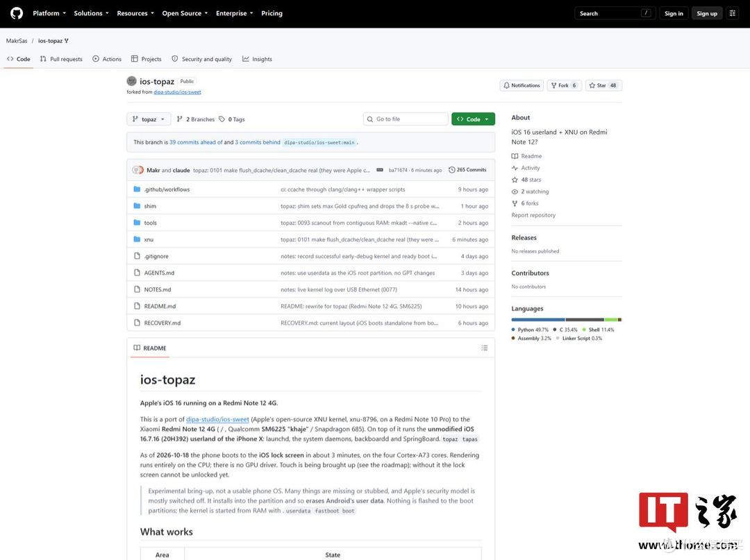Switch to the Insights tab
This screenshot has width=750, height=560.
258,59
